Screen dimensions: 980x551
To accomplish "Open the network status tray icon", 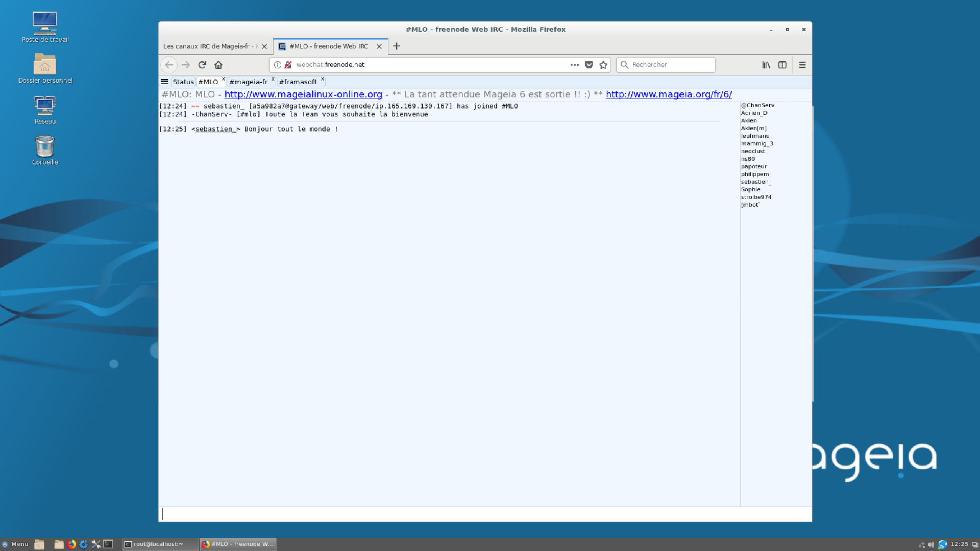I will coord(921,545).
